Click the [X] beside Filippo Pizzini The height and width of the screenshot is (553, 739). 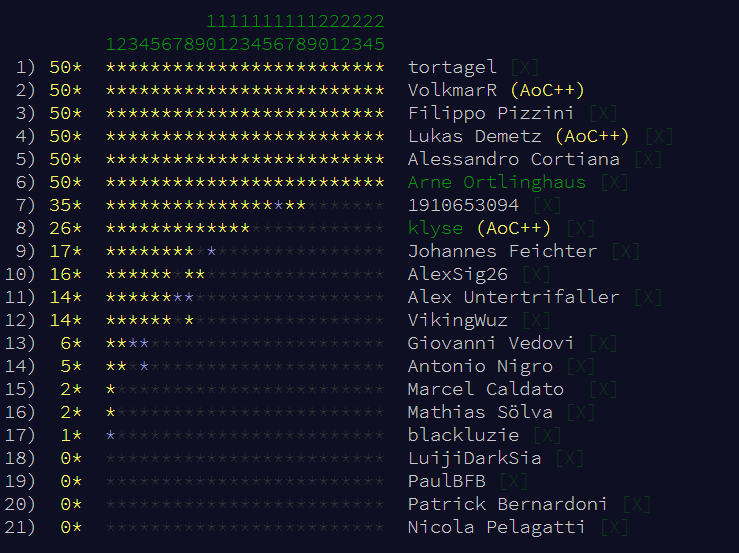tap(603, 113)
